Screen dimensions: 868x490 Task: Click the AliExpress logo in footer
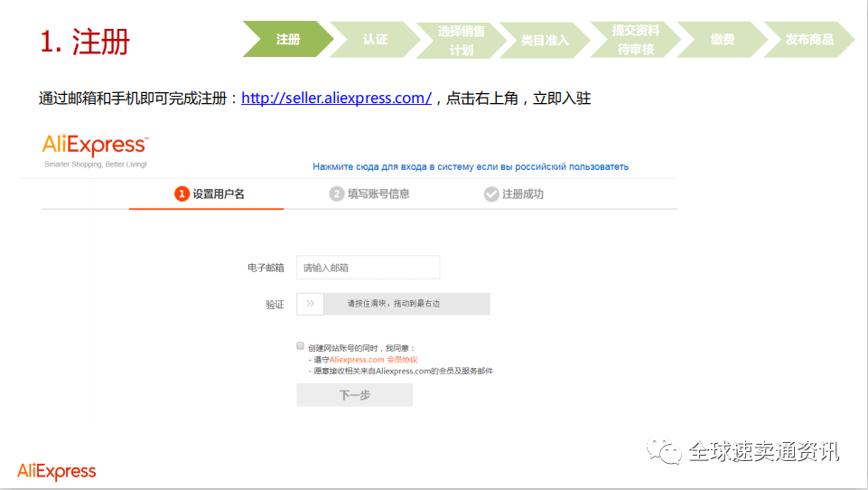click(x=57, y=472)
